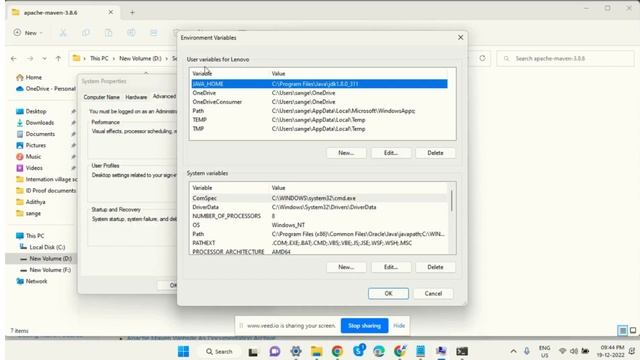Image resolution: width=640 pixels, height=360 pixels.
Task: Click Delete under System variables
Action: click(436, 267)
